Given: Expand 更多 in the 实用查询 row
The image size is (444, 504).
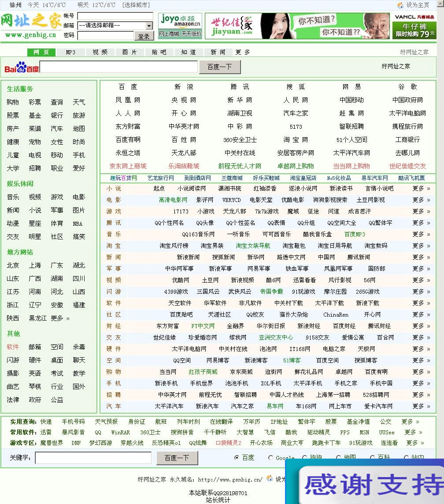Looking at the screenshot, I should (x=410, y=422).
